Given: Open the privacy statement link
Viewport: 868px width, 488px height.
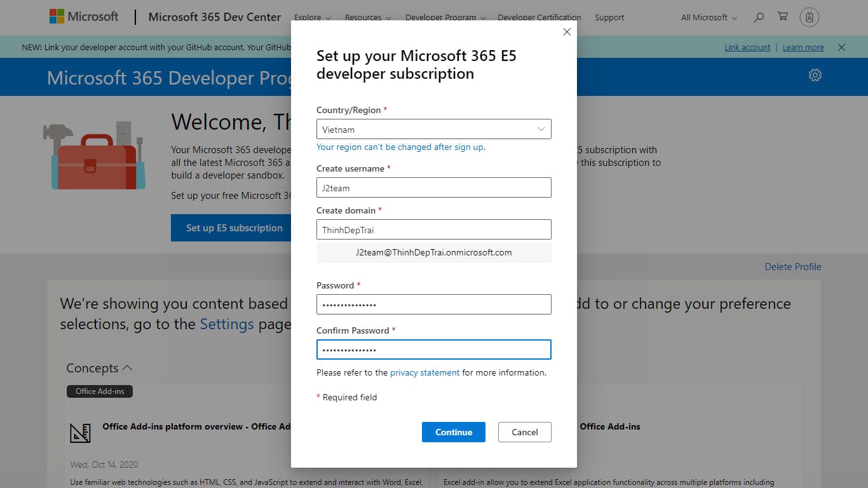Looking at the screenshot, I should point(424,372).
